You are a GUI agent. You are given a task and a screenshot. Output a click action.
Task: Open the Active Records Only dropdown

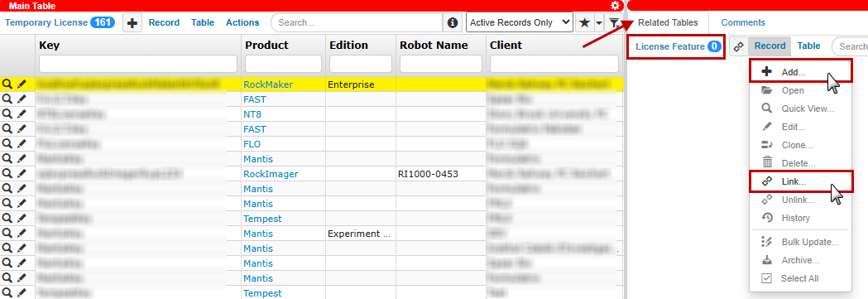(520, 22)
